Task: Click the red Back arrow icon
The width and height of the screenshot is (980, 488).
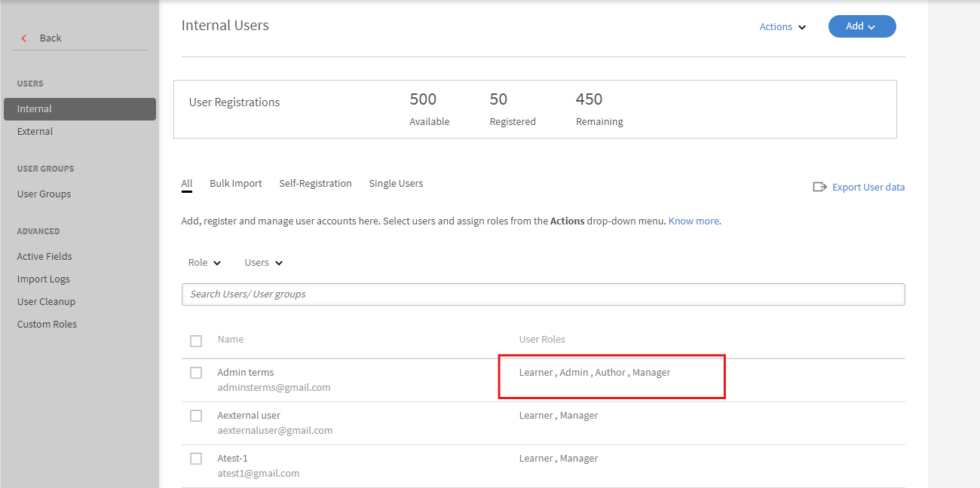Action: pyautogui.click(x=24, y=38)
